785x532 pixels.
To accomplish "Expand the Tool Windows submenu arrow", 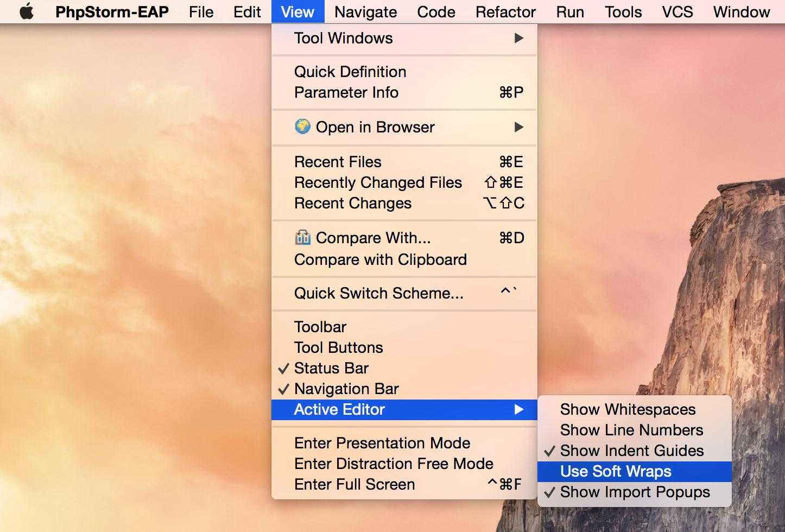I will point(518,38).
